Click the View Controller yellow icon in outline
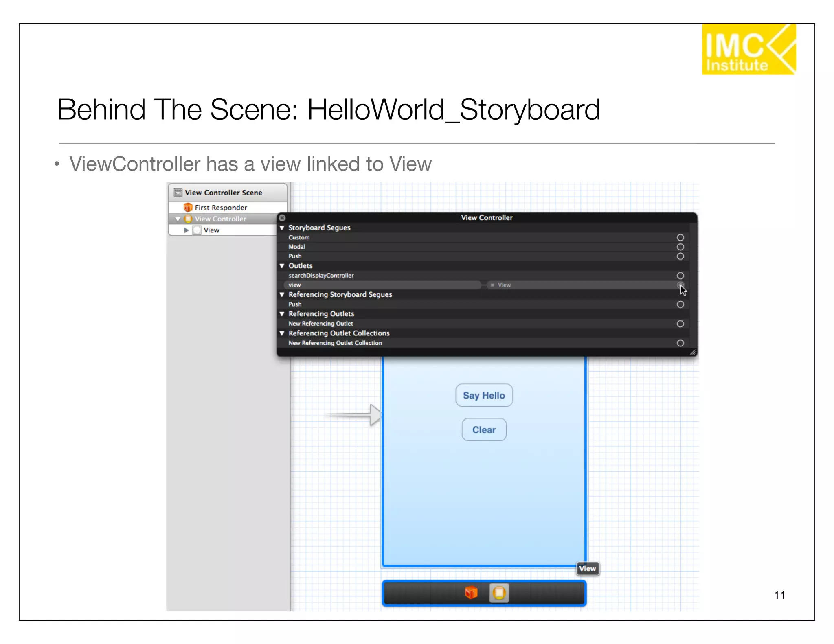Screen dimensions: 834x644 188,219
